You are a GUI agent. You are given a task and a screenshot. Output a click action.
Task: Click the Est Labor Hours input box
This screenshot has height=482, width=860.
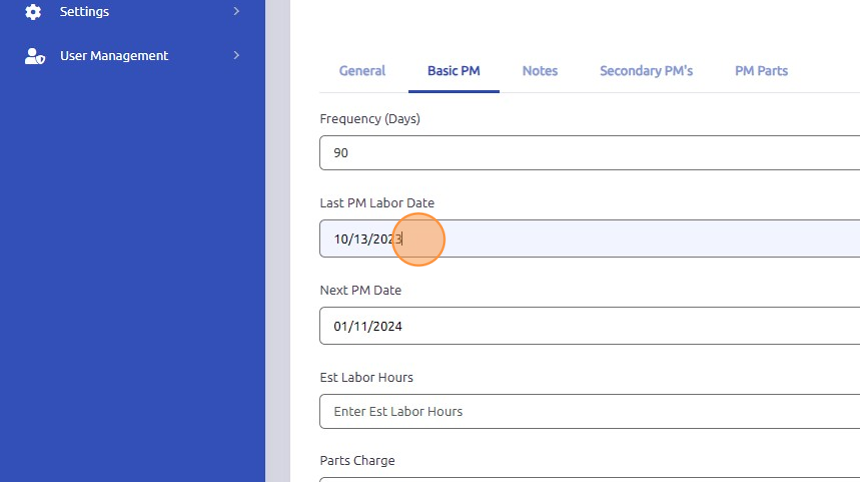(590, 411)
